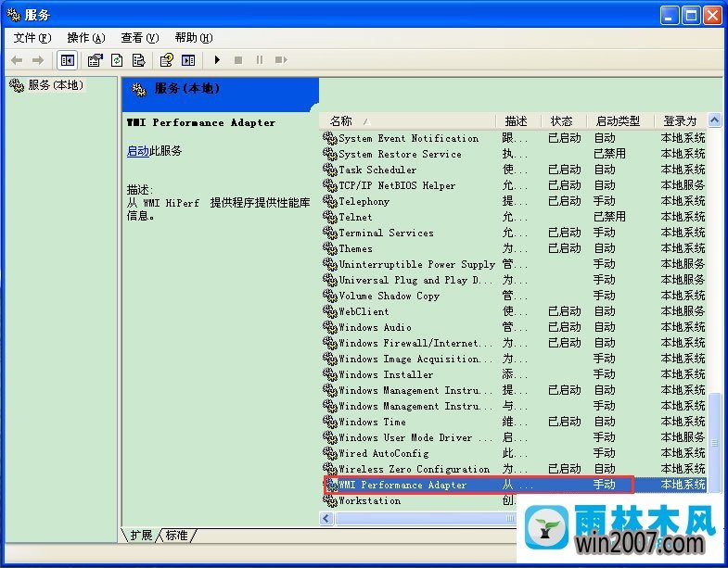Click the Windows Installer service name
This screenshot has width=728, height=568.
point(386,374)
